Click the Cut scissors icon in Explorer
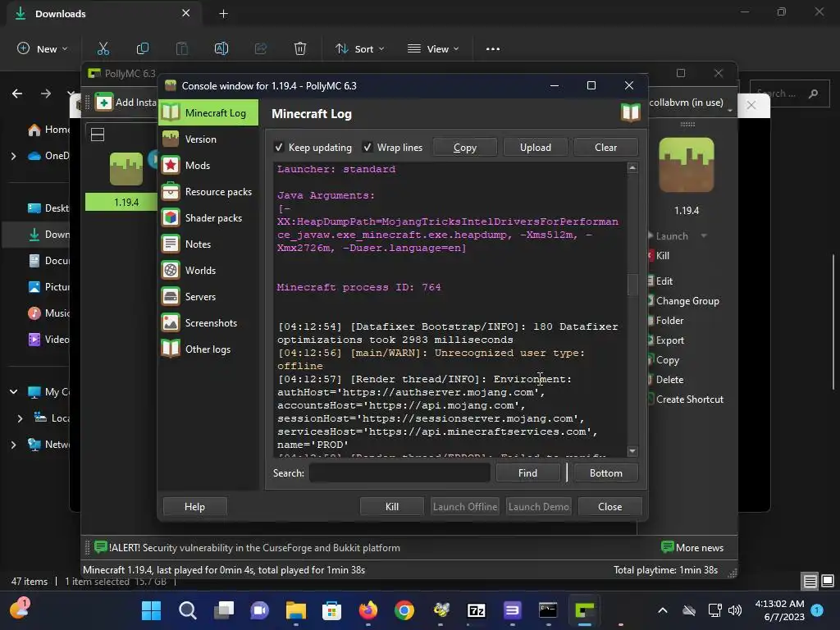 coord(103,48)
